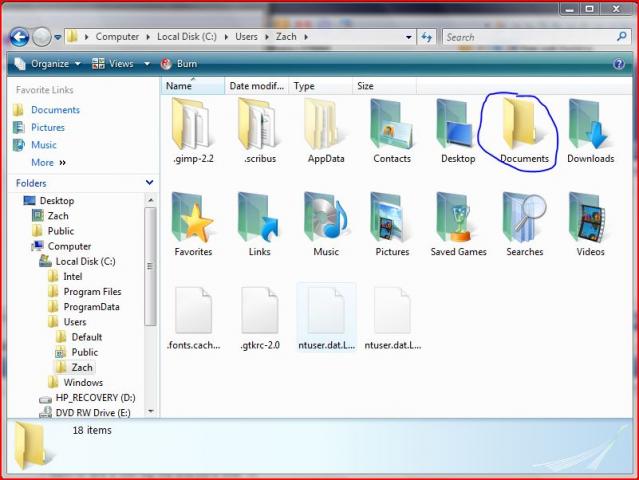
Task: Click the Views button
Action: tap(113, 64)
